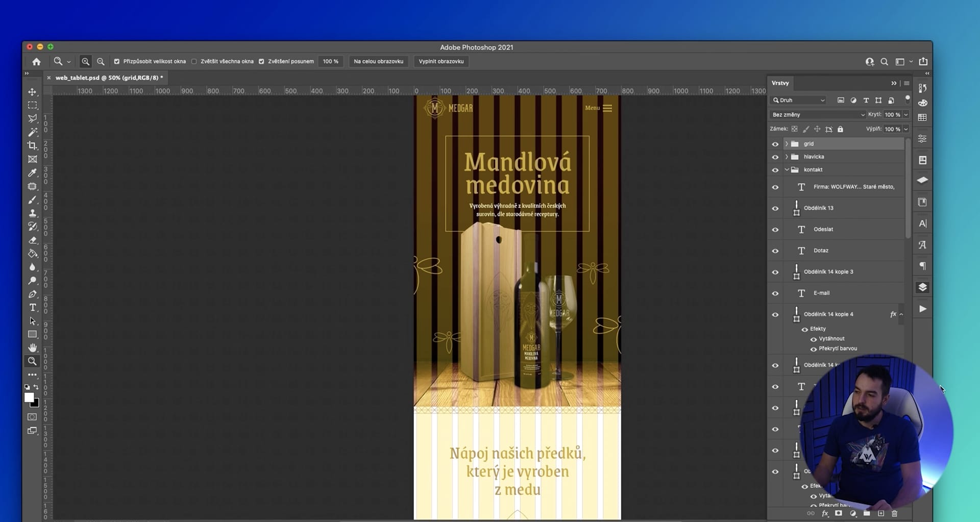Click lock all padlock icon
The width and height of the screenshot is (980, 522).
point(840,129)
